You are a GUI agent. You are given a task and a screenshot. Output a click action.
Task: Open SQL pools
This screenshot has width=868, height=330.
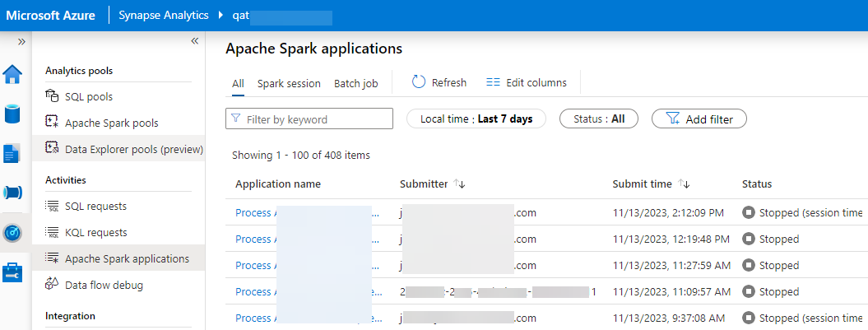point(89,97)
